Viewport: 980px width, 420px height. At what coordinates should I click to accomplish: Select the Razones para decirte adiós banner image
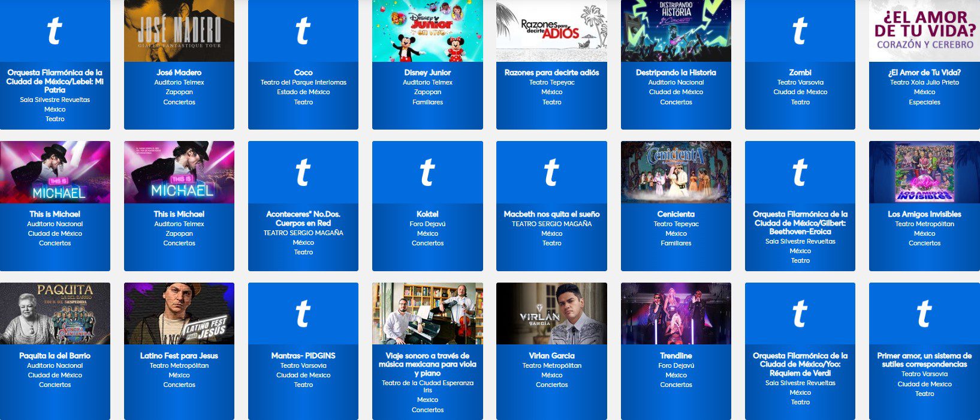point(551,31)
